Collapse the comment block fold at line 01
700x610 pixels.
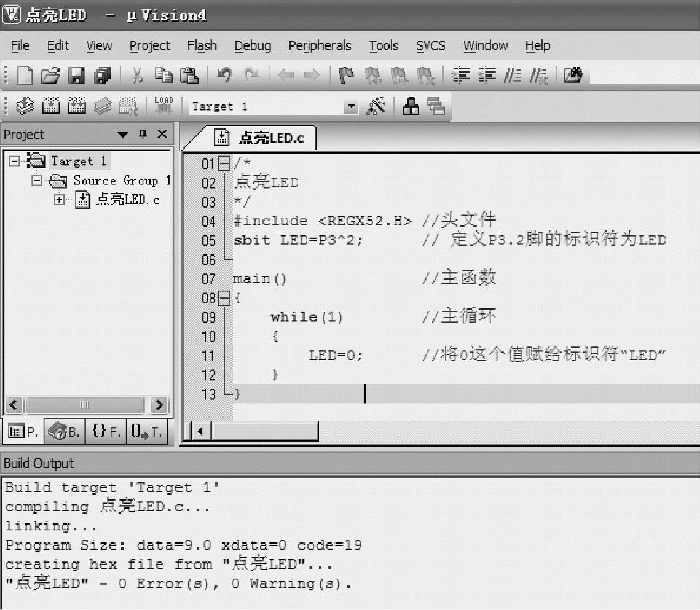point(224,164)
